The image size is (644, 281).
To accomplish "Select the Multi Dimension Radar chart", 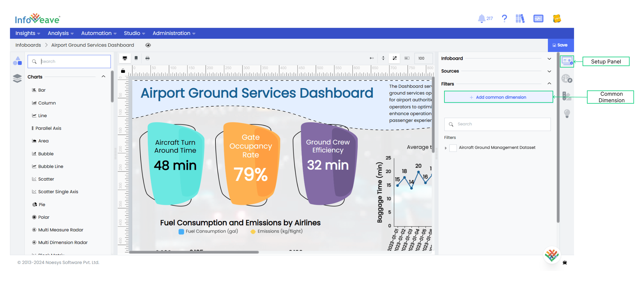I will [x=60, y=243].
